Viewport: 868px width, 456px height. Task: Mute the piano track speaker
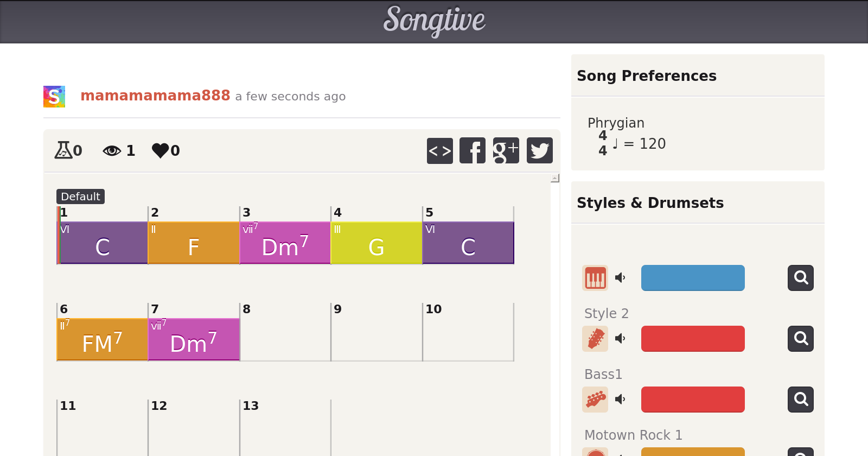pyautogui.click(x=620, y=278)
